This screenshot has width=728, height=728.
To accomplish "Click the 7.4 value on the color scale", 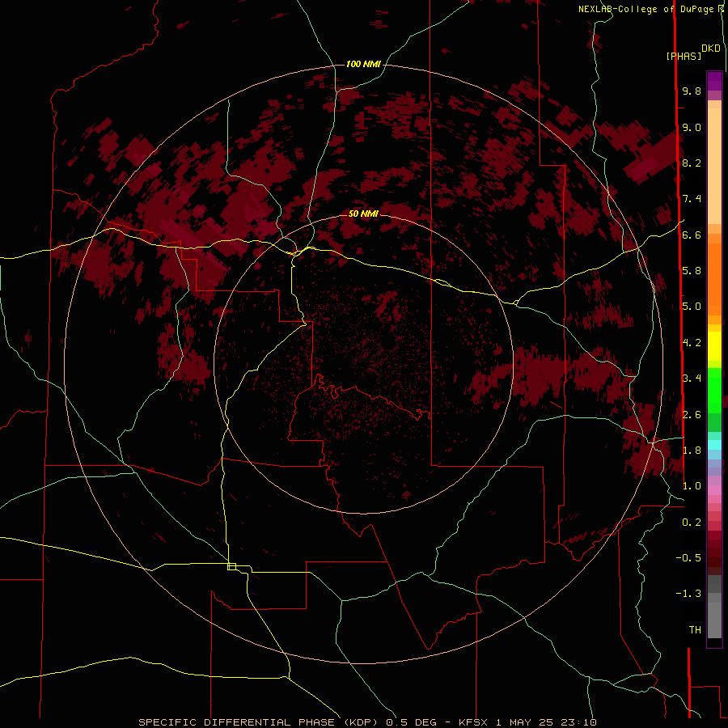I will click(692, 199).
